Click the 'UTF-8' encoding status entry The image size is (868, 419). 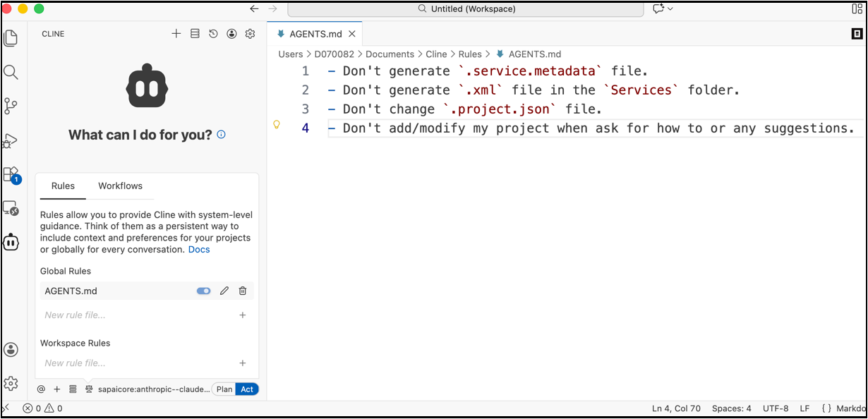pyautogui.click(x=776, y=408)
